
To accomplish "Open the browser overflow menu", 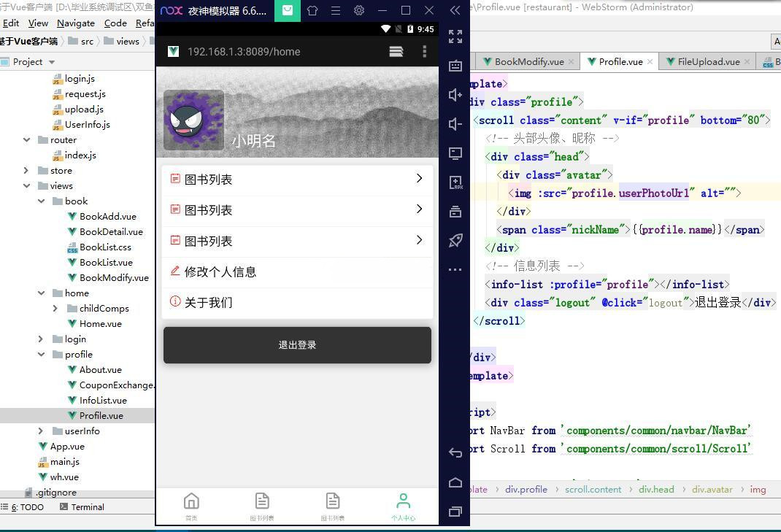I will [424, 52].
